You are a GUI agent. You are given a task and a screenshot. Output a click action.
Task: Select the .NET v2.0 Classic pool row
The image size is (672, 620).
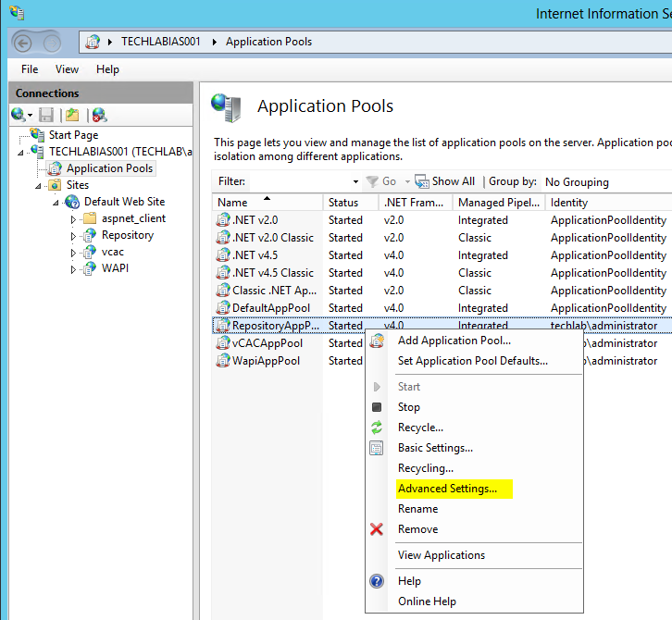(x=442, y=238)
